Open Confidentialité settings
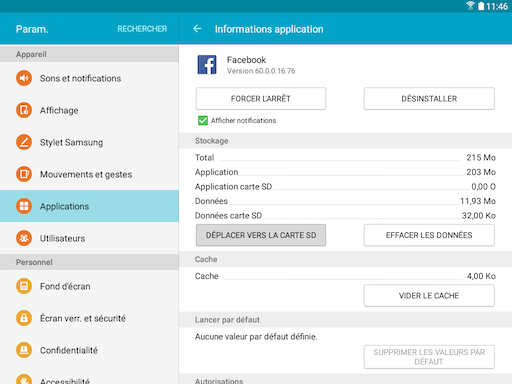 [89, 350]
